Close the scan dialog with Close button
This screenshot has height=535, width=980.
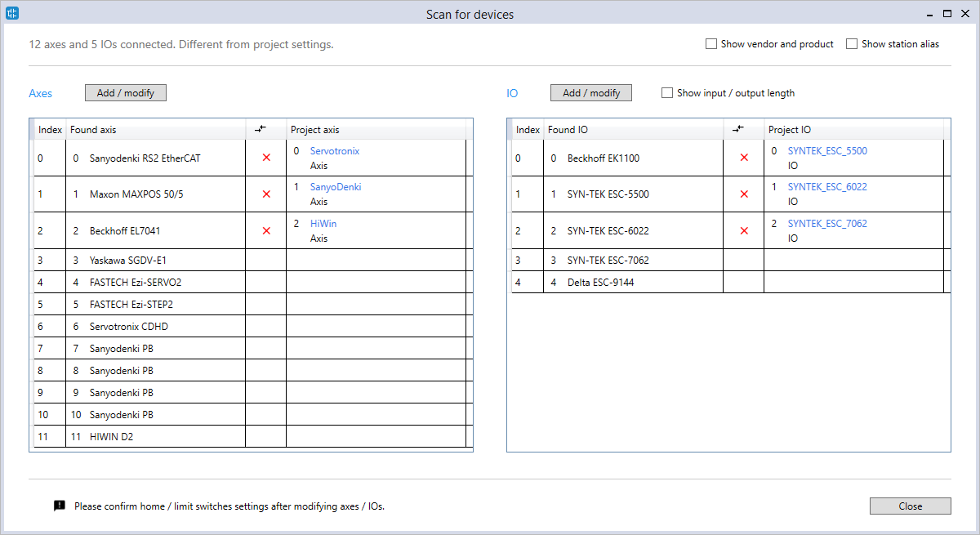click(910, 506)
